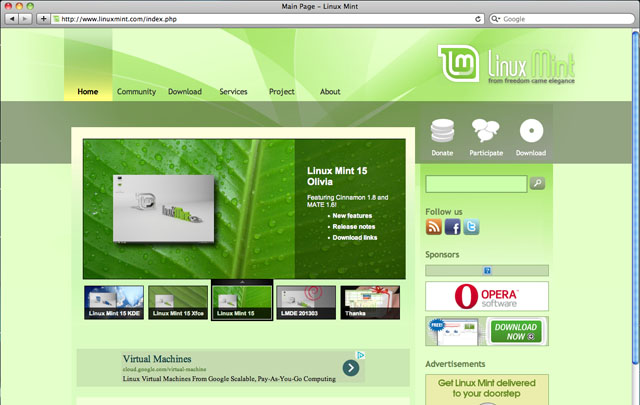The width and height of the screenshot is (640, 405).
Task: Click the add bookmark plus button
Action: [43, 19]
